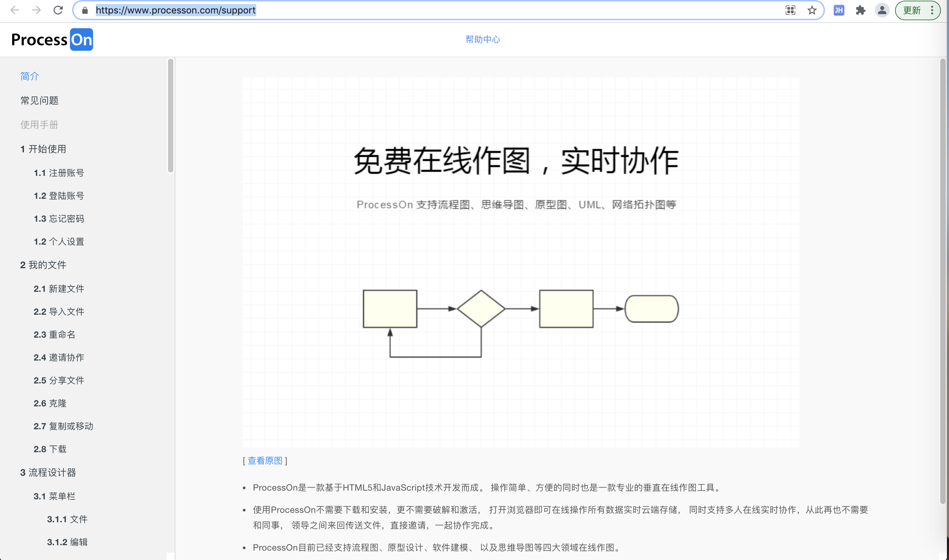Open 2.2 导入文件
949x560 pixels.
(59, 312)
